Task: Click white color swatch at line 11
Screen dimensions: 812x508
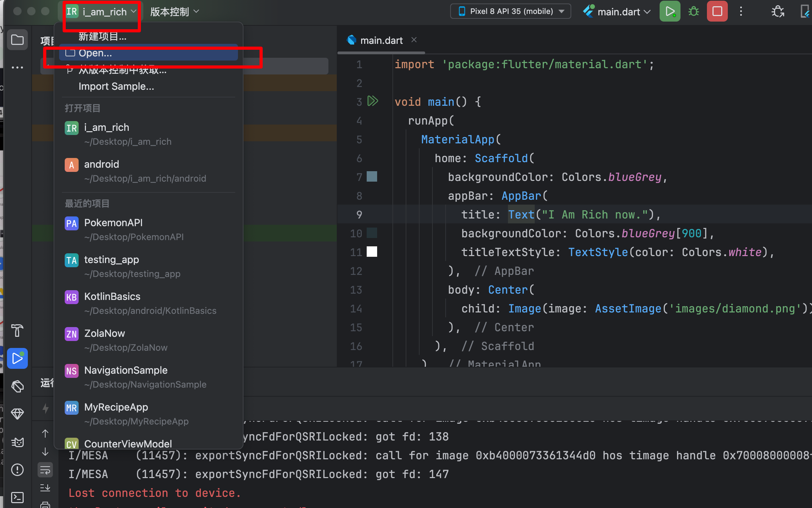Action: [x=372, y=252]
